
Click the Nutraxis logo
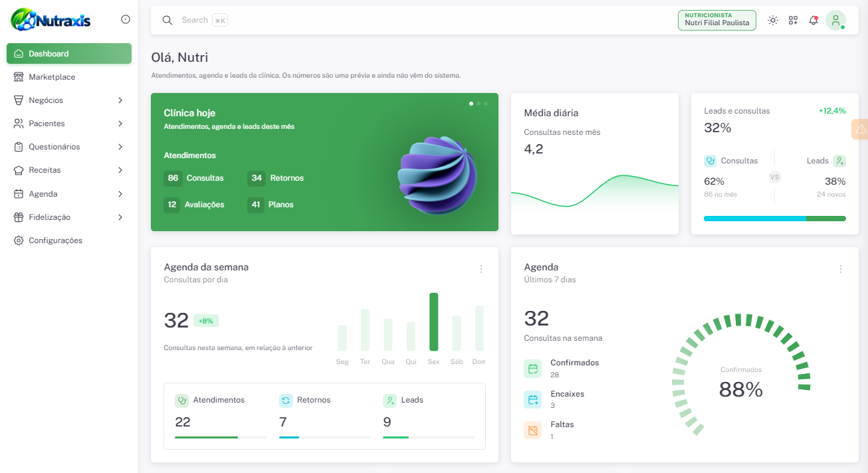coord(51,20)
